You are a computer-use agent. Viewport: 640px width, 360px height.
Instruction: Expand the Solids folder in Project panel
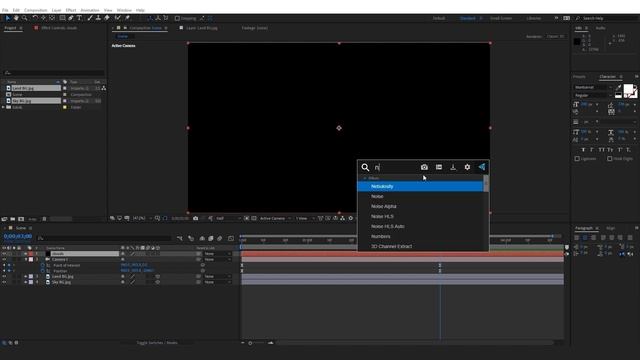3,107
